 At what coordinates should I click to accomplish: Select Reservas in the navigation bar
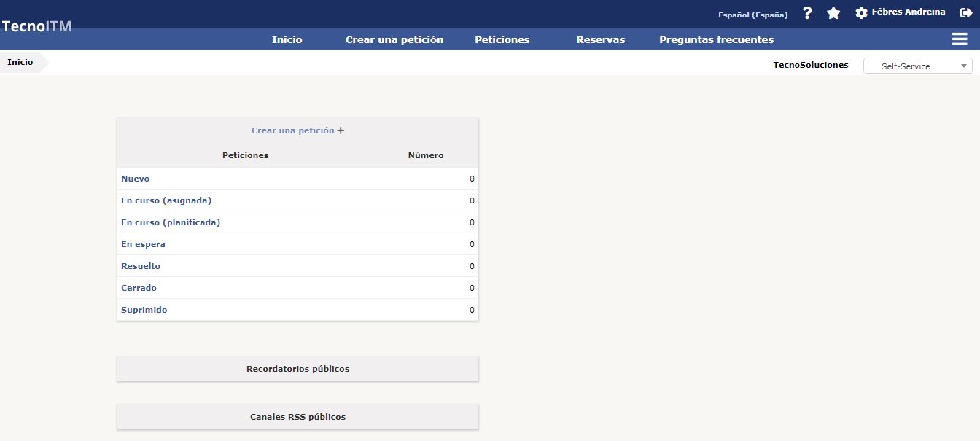pos(600,40)
